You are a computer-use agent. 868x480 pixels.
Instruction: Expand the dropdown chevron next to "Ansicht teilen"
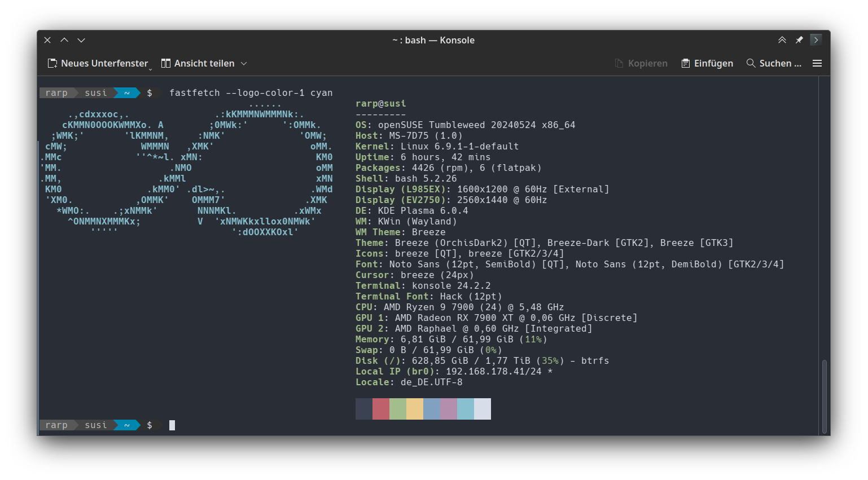(x=244, y=63)
